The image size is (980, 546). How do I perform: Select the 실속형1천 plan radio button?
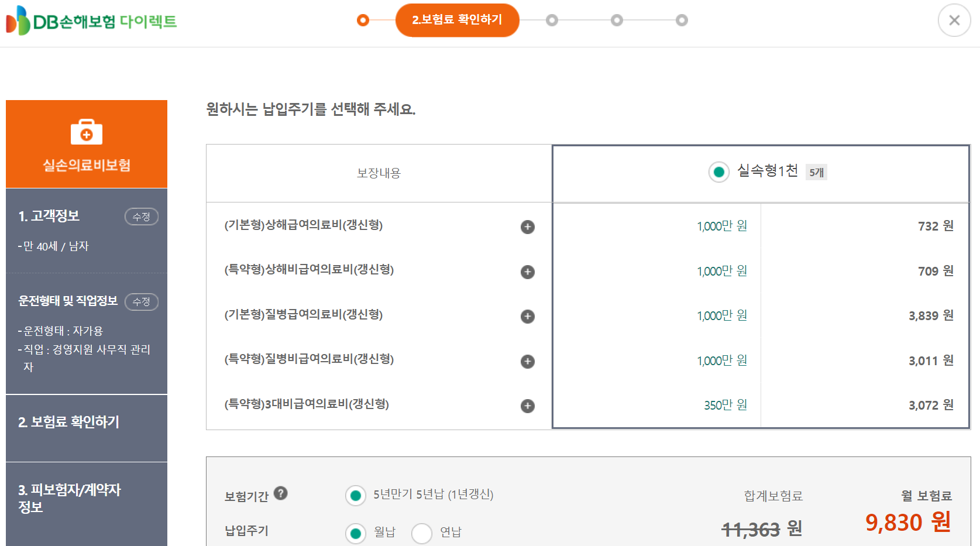click(x=718, y=172)
